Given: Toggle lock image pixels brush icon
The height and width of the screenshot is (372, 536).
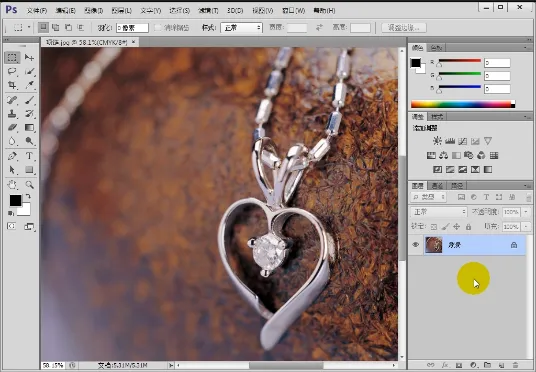Looking at the screenshot, I should coord(445,227).
